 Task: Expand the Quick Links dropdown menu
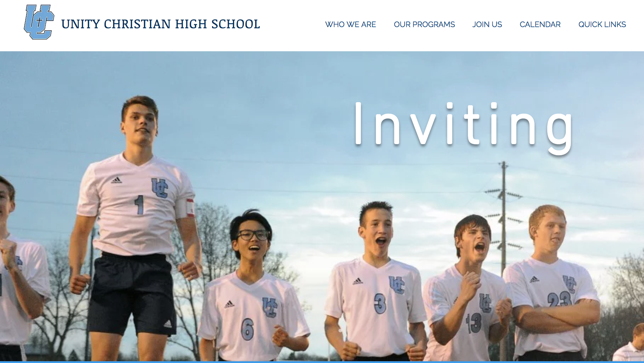click(x=602, y=24)
